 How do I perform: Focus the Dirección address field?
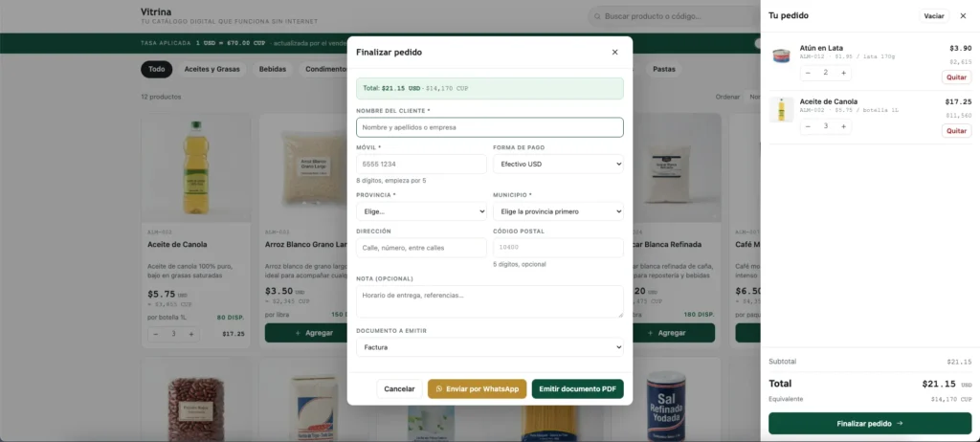(421, 248)
